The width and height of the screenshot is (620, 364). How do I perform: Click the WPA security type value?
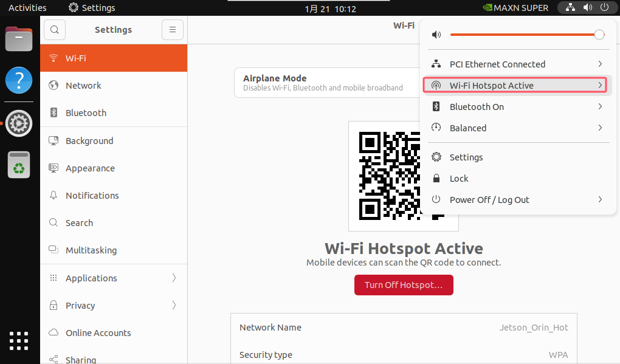tap(559, 355)
